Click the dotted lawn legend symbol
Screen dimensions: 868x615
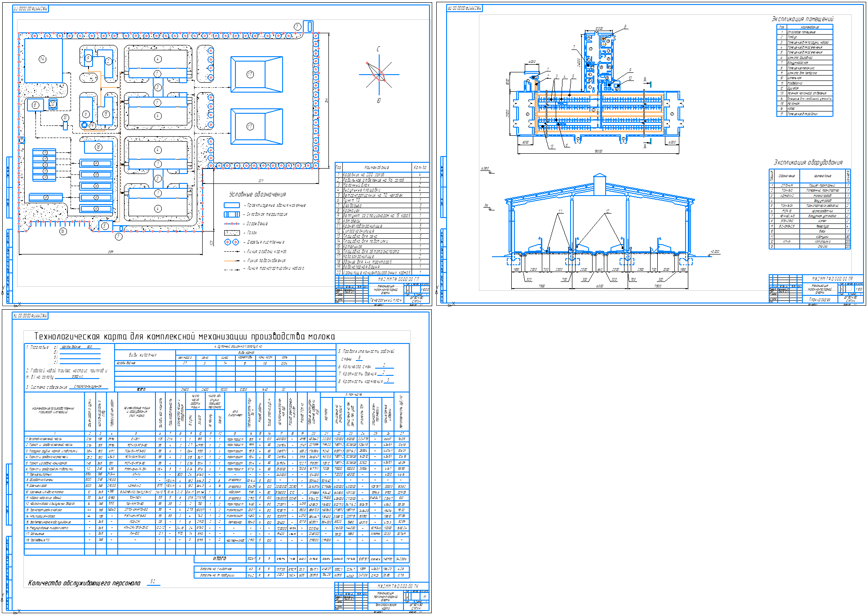[232, 233]
